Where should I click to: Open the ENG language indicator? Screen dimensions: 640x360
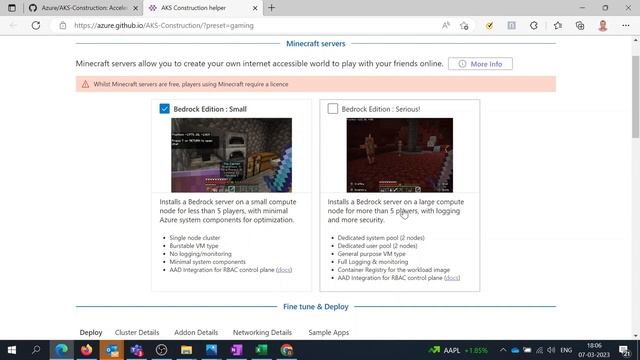tap(566, 350)
